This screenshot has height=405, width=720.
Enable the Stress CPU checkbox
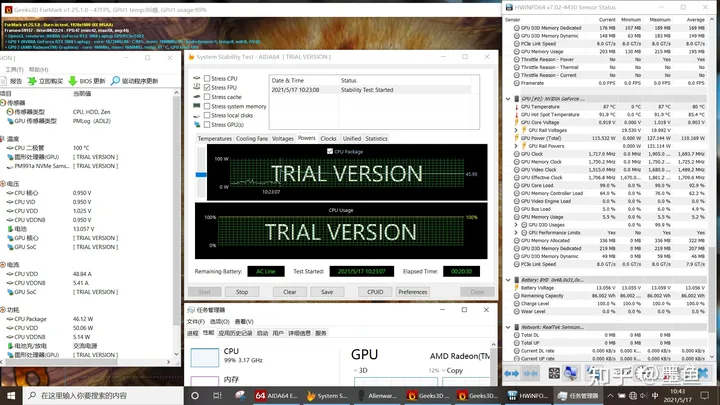point(207,78)
